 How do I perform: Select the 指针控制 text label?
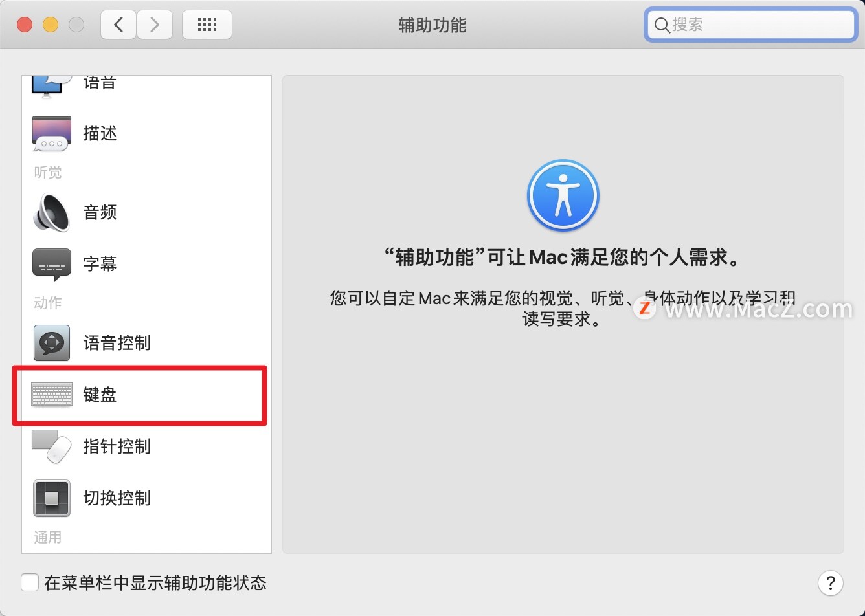(x=117, y=446)
